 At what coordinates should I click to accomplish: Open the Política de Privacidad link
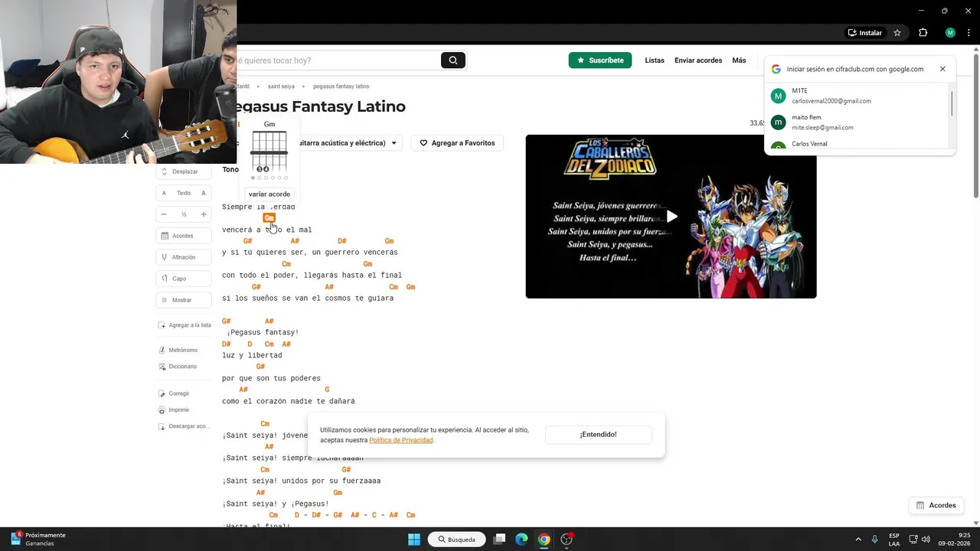coord(401,440)
